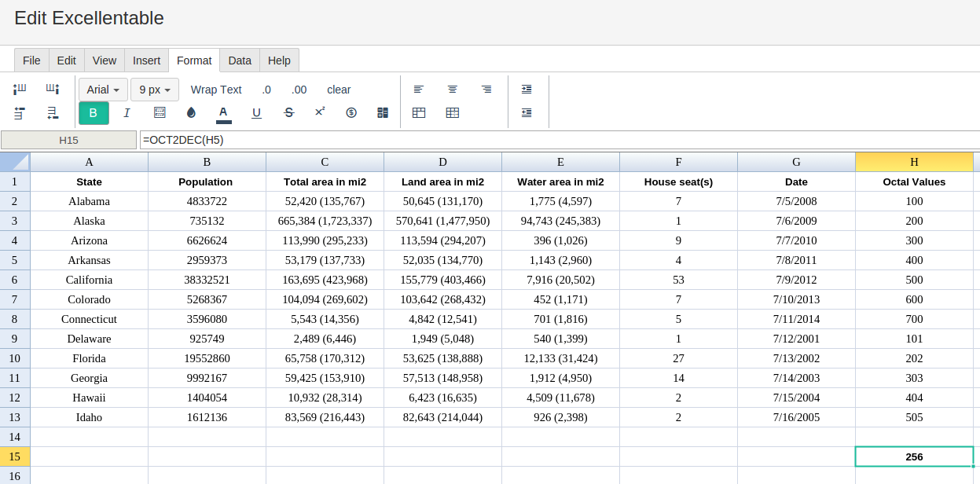Apply strikethrough to the cell
Viewport: 980px width, 484px height.
point(288,113)
